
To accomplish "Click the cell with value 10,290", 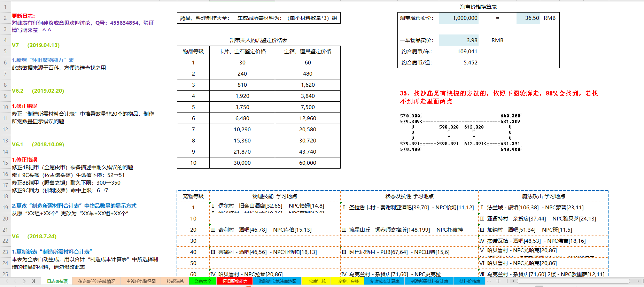I will 242,130.
